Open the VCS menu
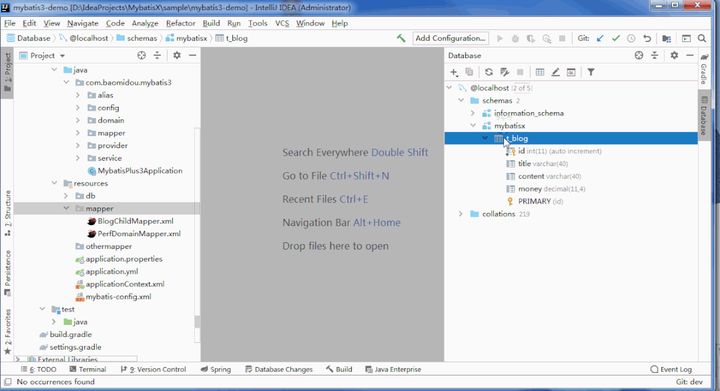Screen dimensions: 720x391 coord(282,23)
